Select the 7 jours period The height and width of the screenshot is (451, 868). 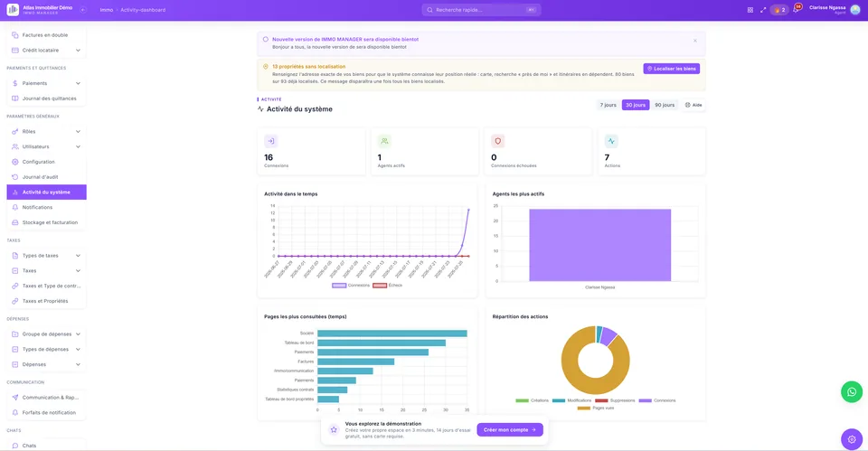coord(608,105)
